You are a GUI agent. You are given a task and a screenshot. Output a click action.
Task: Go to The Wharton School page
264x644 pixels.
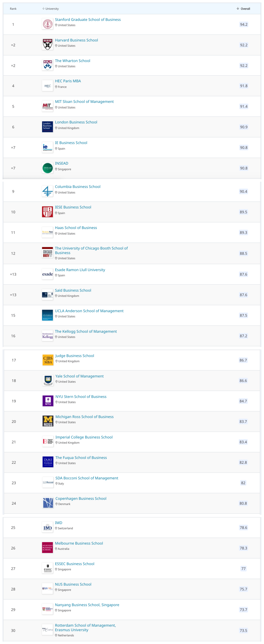tap(72, 61)
